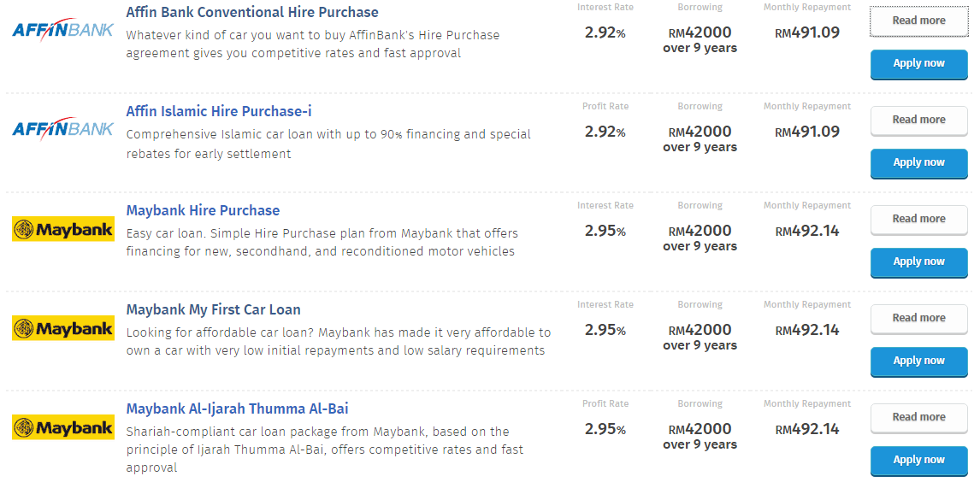
Task: Apply now for Maybank Hire Purchase
Action: point(918,262)
